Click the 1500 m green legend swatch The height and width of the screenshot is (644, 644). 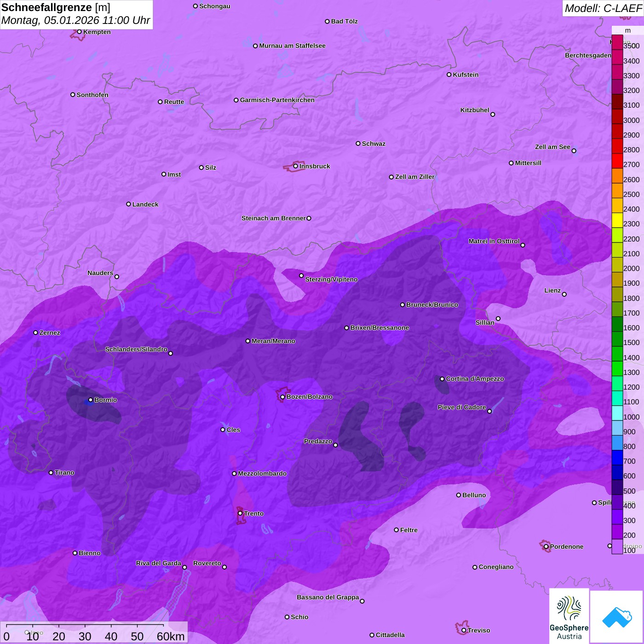(617, 339)
